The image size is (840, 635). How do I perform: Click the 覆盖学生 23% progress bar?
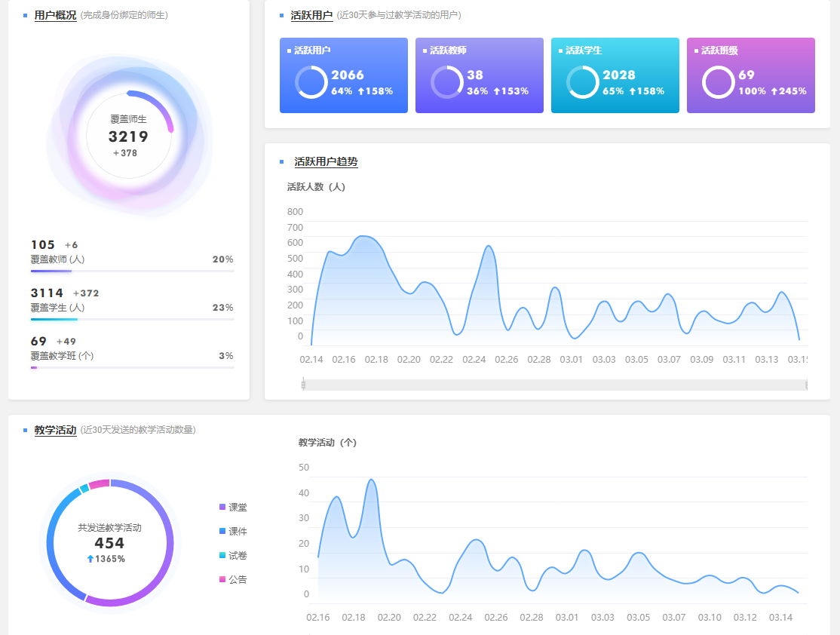pos(132,319)
